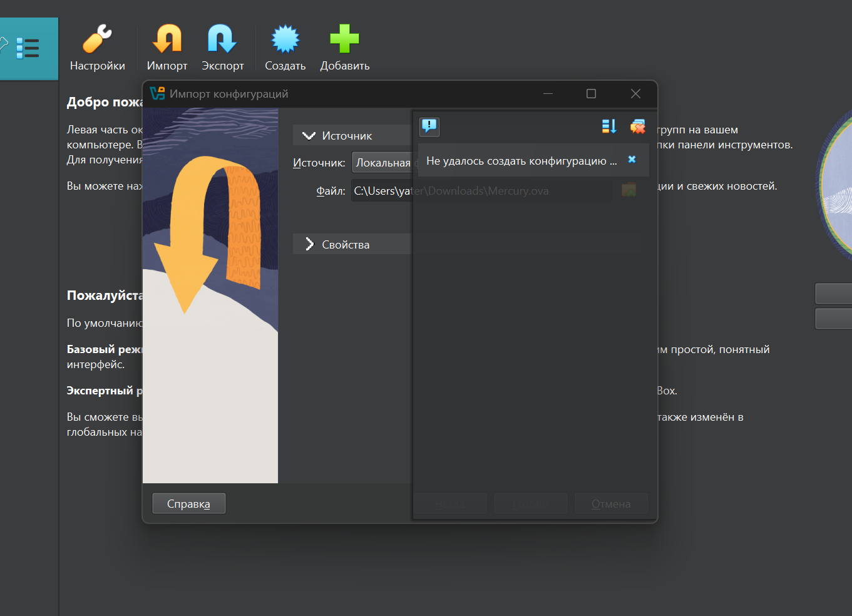Maximize the Импорт конфигураций dialog

pos(591,94)
